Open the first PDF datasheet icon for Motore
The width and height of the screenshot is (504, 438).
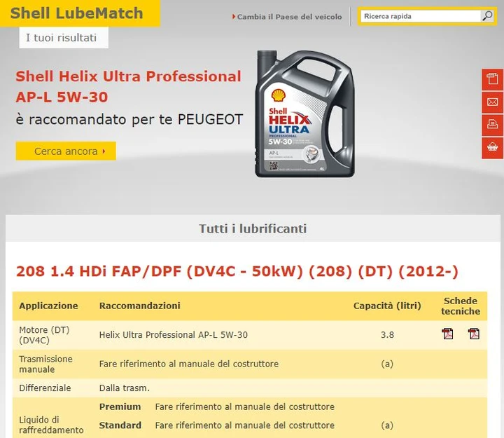click(x=447, y=334)
